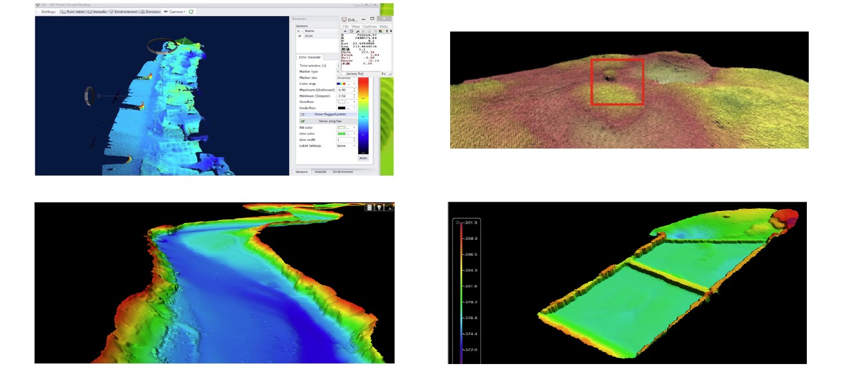Screen dimensions: 868x375
Task: Click the light bulb icon in bathymetry view
Action: pyautogui.click(x=380, y=207)
